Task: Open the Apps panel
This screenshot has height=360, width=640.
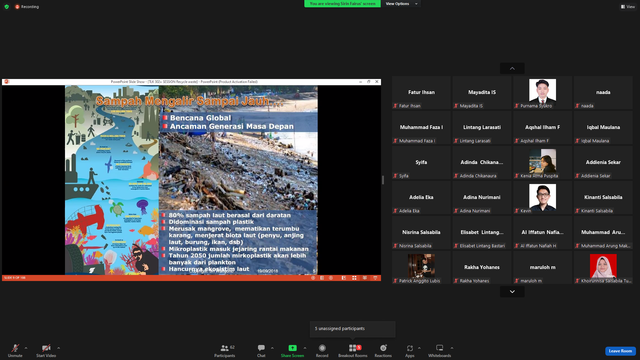Action: point(410,350)
